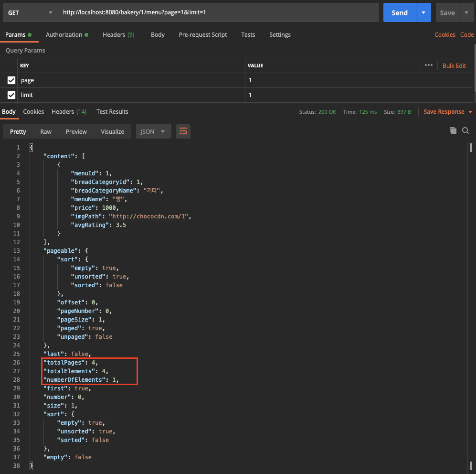476x474 pixels.
Task: Open the JSON format dropdown
Action: click(x=154, y=131)
